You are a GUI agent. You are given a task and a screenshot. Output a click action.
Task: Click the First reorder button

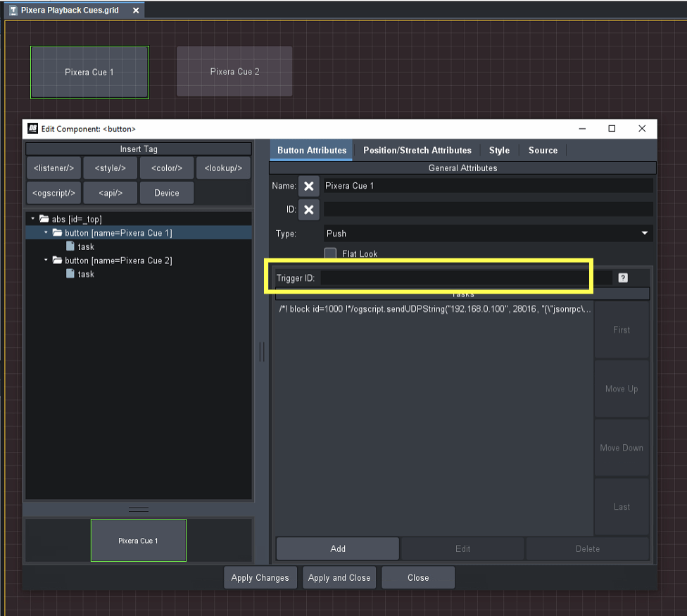(622, 330)
